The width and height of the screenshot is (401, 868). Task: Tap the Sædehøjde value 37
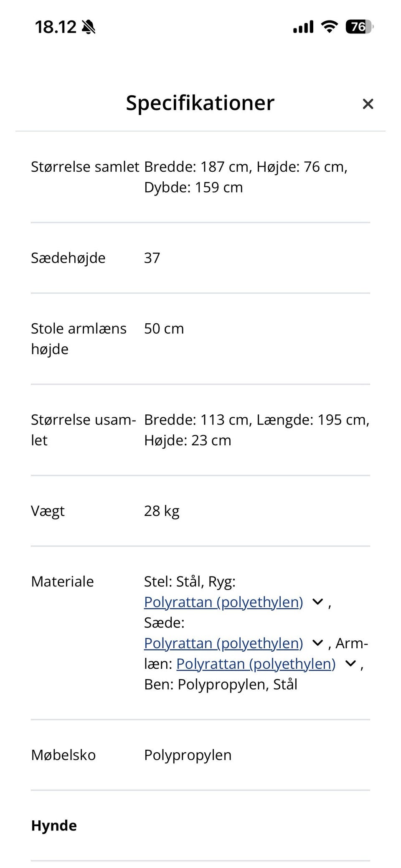pyautogui.click(x=152, y=258)
